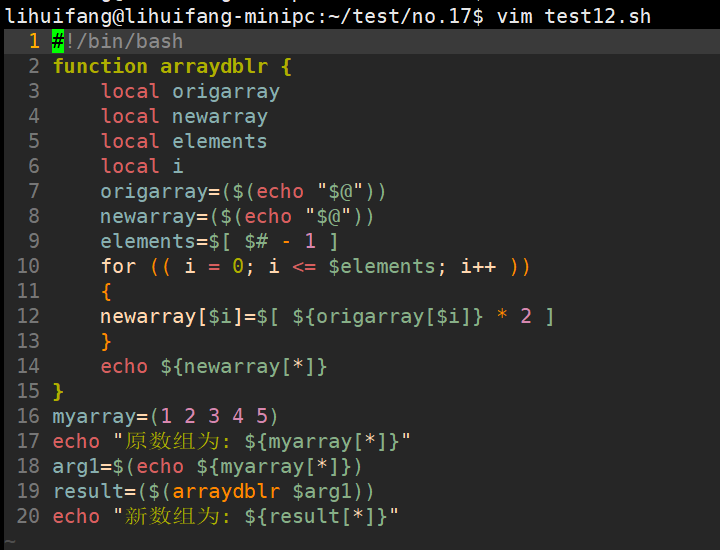
Task: Click the yellow closing brace on line 15
Action: point(58,391)
